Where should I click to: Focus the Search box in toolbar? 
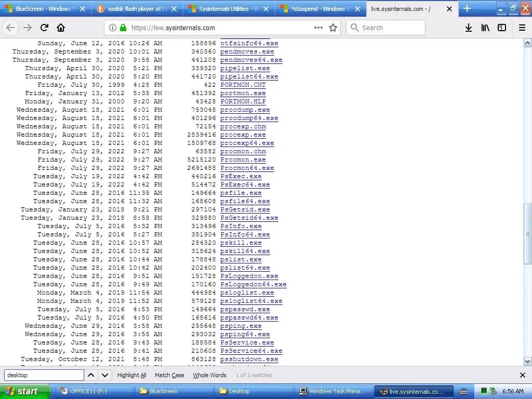coord(386,28)
